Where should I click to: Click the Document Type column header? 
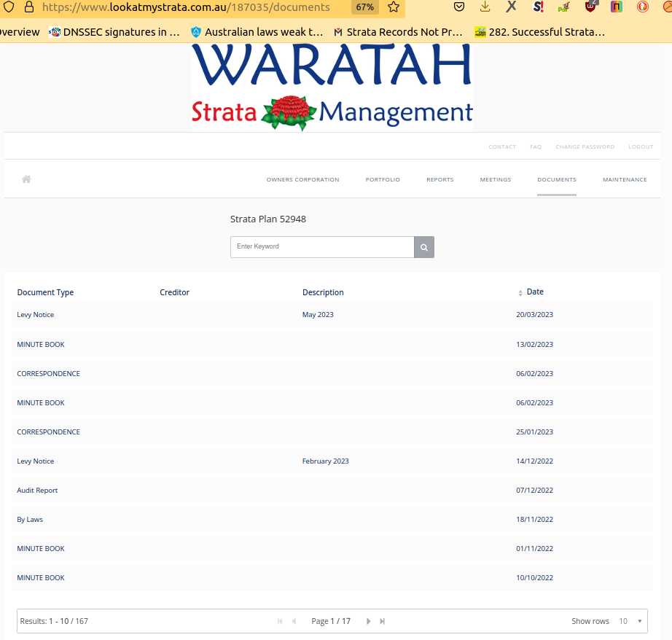(x=45, y=292)
